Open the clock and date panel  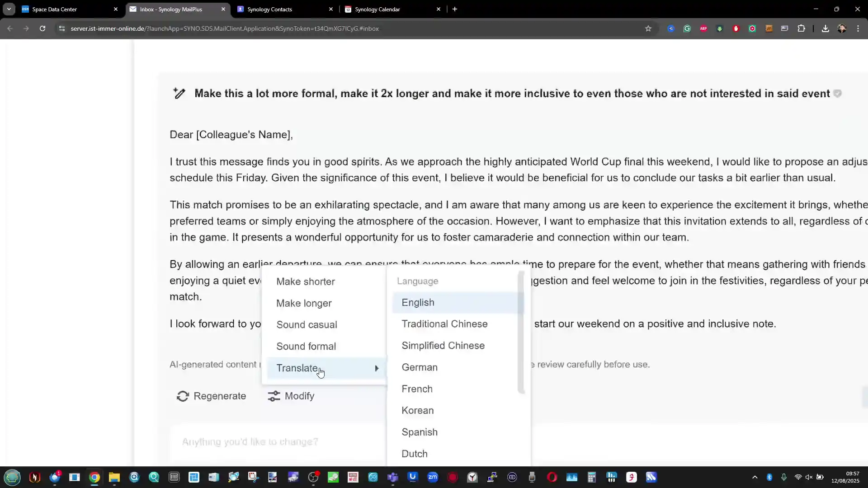click(x=845, y=477)
